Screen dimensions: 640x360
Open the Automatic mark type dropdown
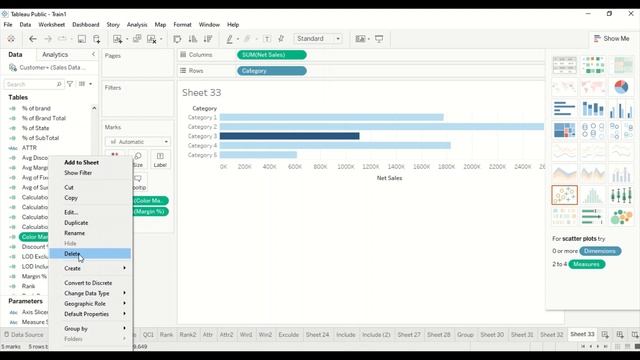(x=138, y=142)
